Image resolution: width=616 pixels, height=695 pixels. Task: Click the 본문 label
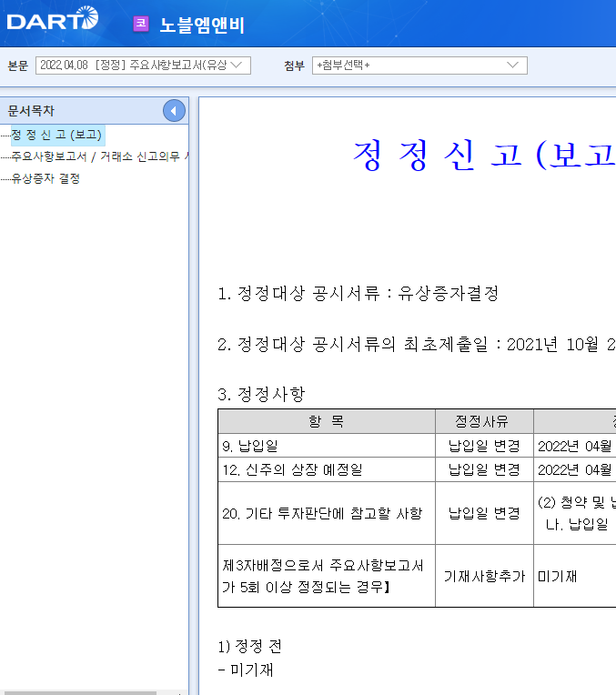point(17,65)
